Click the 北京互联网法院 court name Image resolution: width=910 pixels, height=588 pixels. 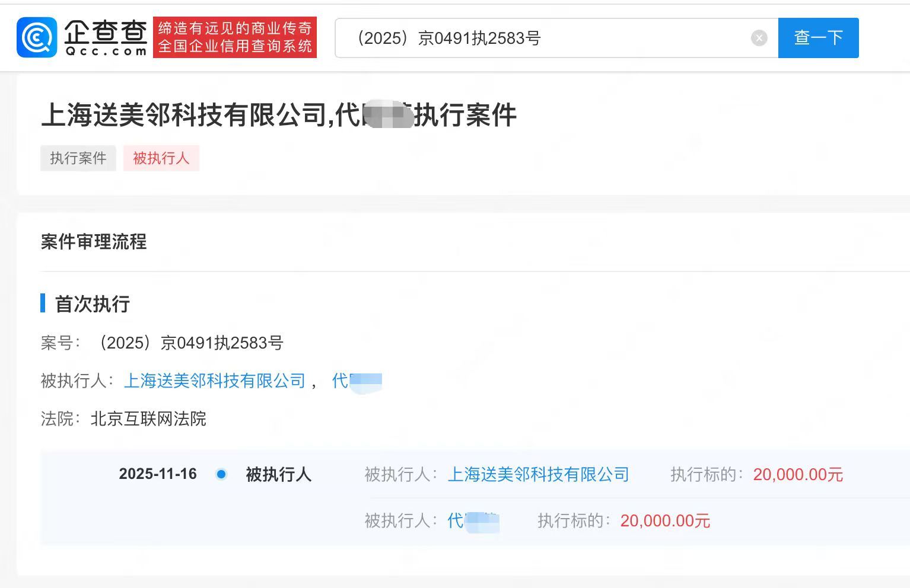[x=148, y=419]
